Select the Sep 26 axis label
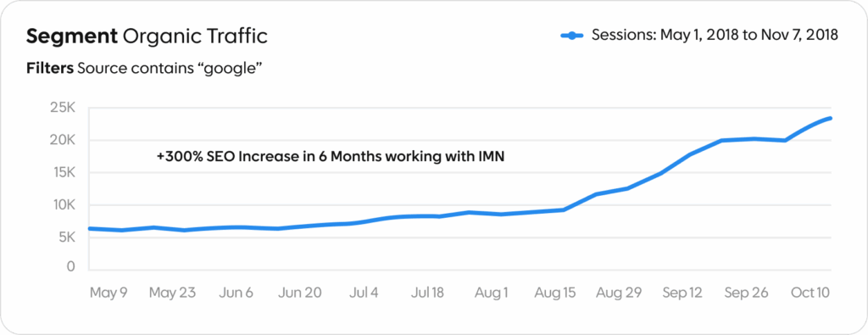This screenshot has width=868, height=335. click(x=746, y=293)
